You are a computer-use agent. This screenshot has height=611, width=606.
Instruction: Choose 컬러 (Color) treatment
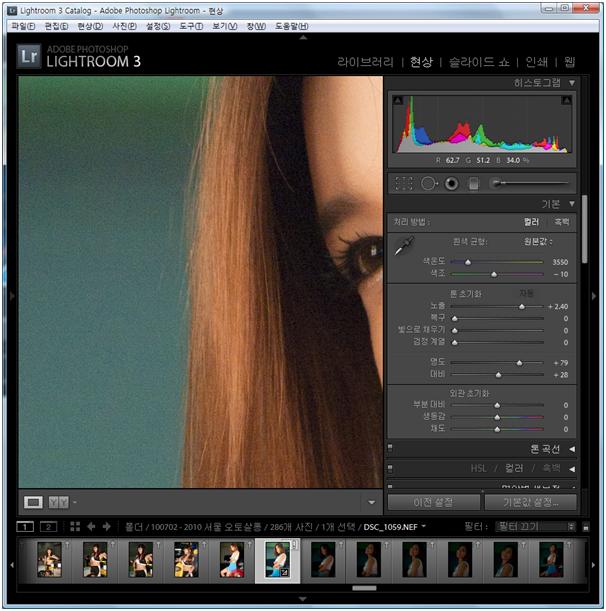point(531,222)
